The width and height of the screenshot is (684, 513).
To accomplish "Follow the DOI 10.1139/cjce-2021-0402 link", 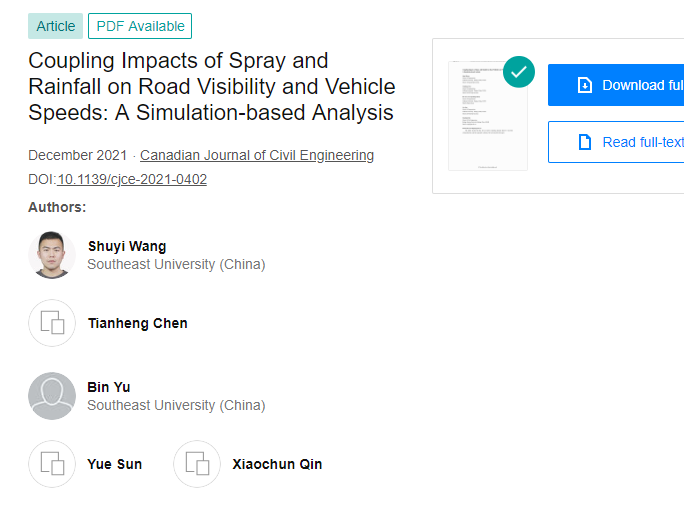I will pyautogui.click(x=132, y=179).
